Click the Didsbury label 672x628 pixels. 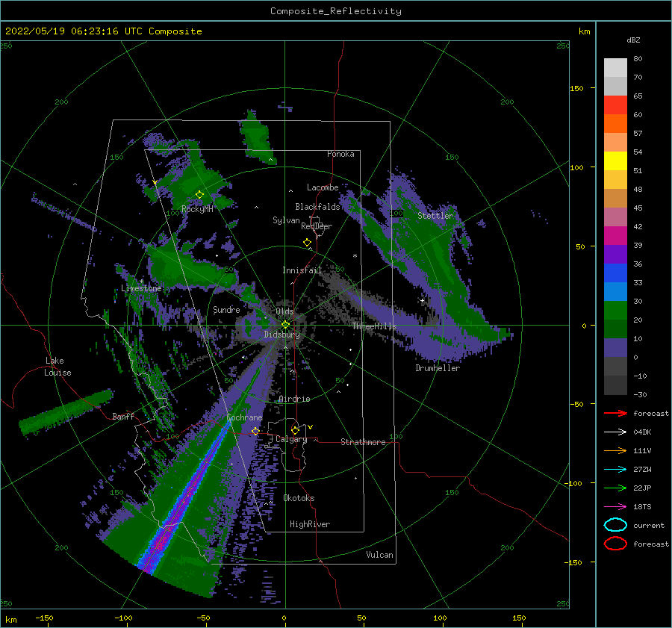[281, 335]
